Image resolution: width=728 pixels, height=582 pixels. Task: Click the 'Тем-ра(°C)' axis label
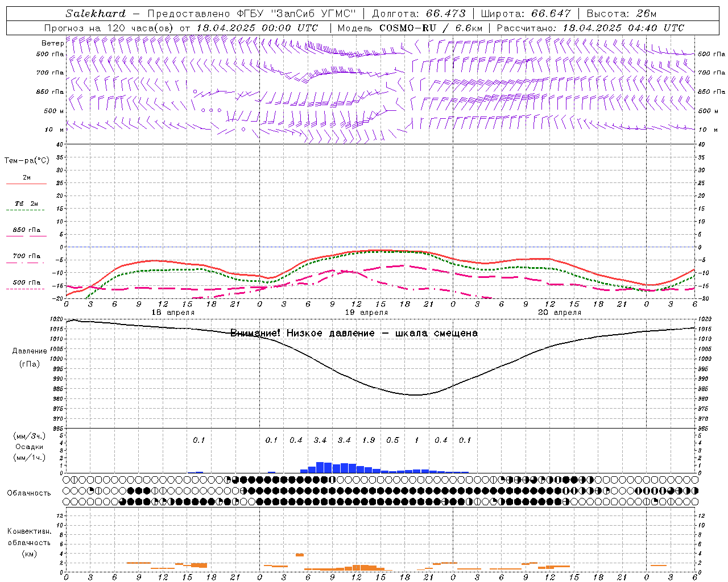[27, 161]
